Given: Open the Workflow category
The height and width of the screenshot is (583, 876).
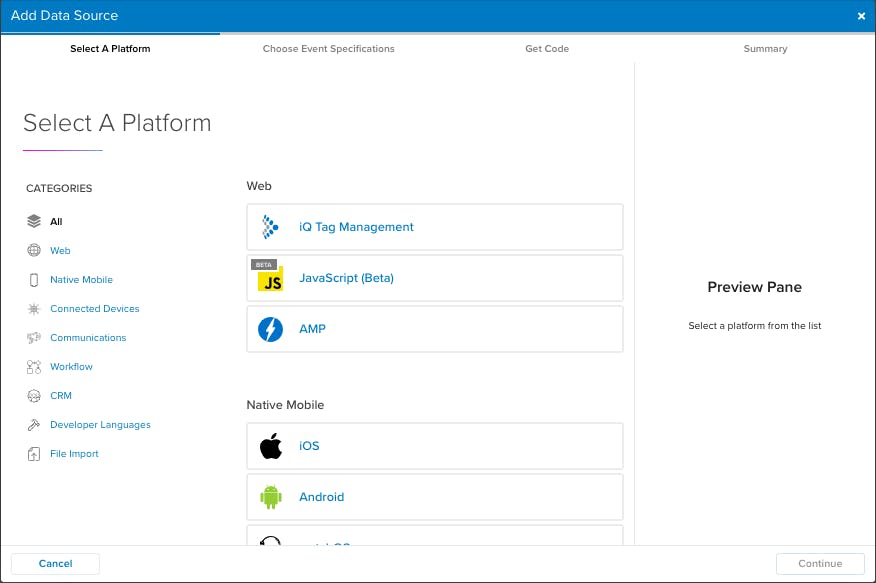Looking at the screenshot, I should click(x=72, y=367).
